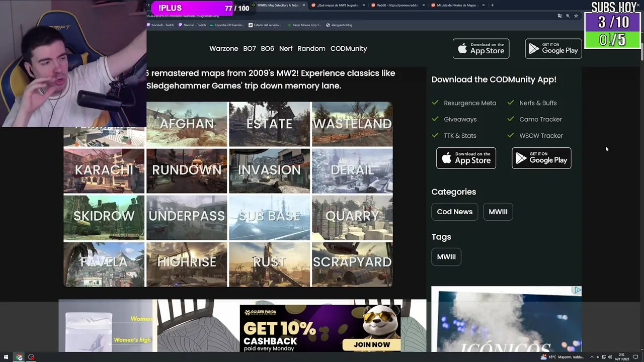
Task: Close the Reddit preview tab
Action: [424, 5]
